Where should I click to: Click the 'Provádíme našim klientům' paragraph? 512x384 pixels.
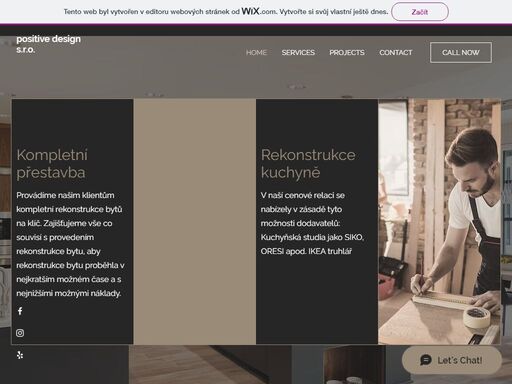70,244
